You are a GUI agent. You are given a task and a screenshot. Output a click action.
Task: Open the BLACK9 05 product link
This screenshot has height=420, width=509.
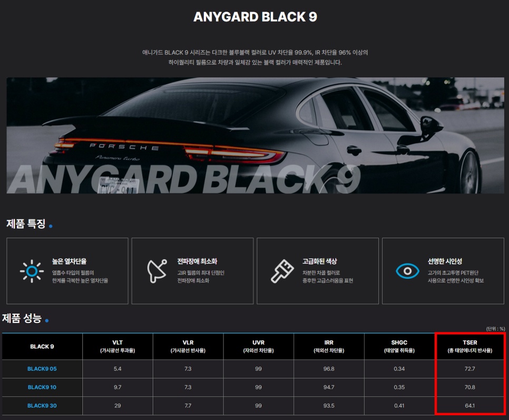[42, 369]
